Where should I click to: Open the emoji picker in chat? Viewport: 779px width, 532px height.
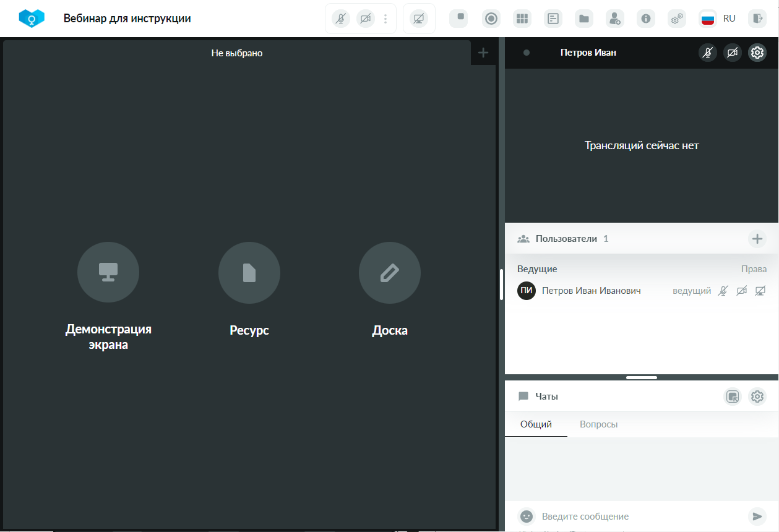coord(527,516)
